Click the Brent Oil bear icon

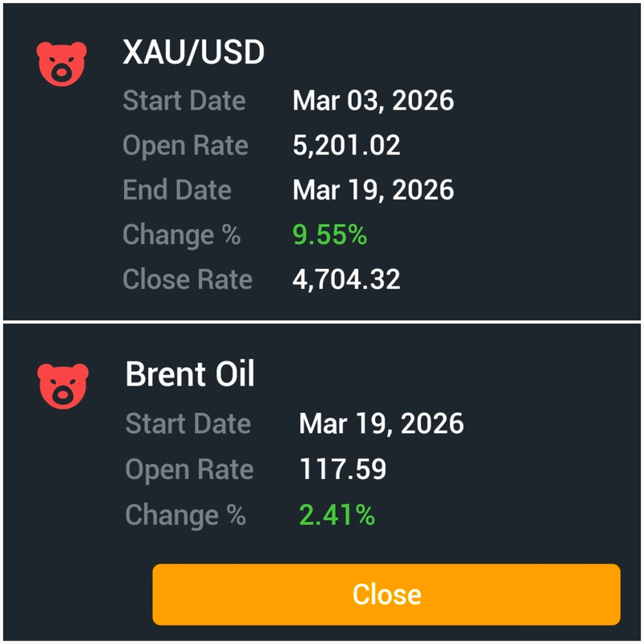click(63, 385)
